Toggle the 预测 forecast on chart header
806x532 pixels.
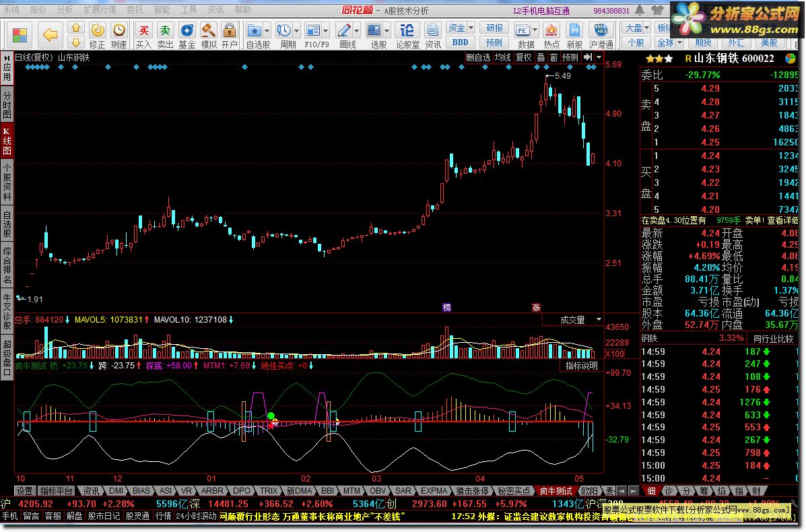click(570, 57)
